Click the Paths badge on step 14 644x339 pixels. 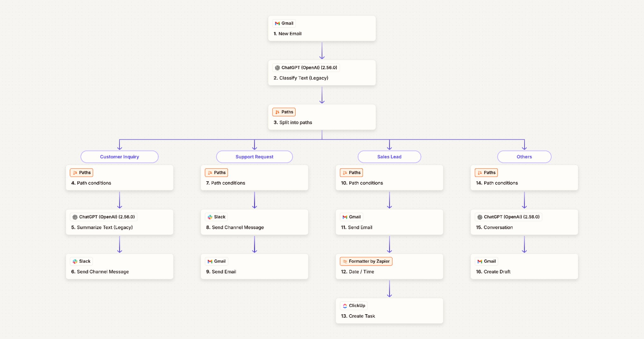[x=486, y=173]
